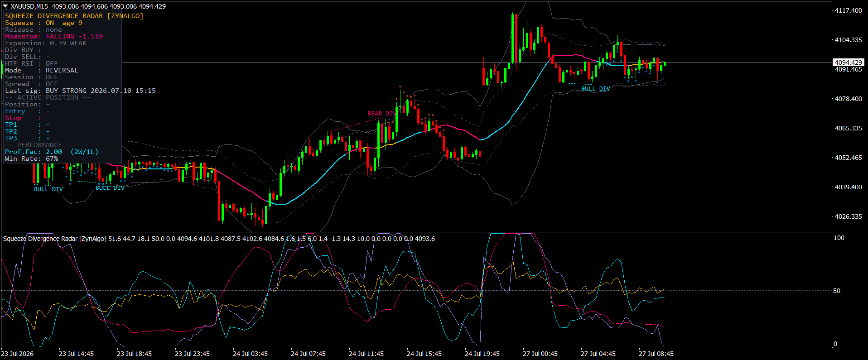Click the 'Momentum: FALLING -1.519' readout
The image size is (868, 360).
[x=54, y=36]
